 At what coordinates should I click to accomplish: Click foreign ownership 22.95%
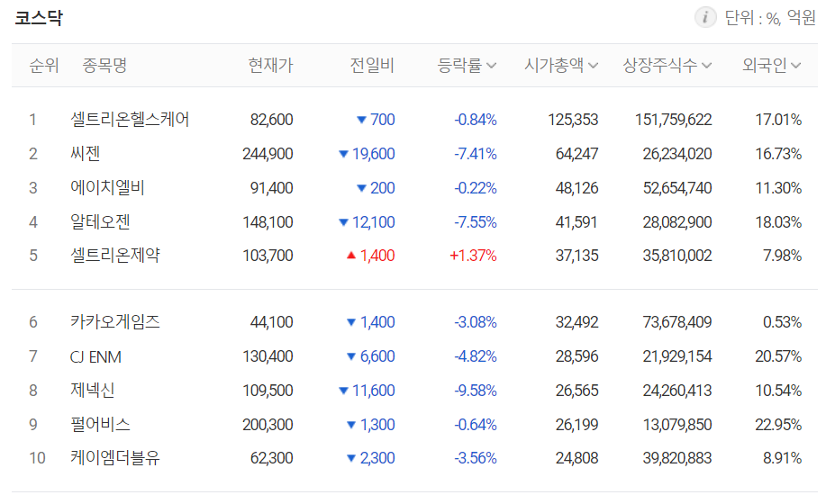[x=778, y=425]
